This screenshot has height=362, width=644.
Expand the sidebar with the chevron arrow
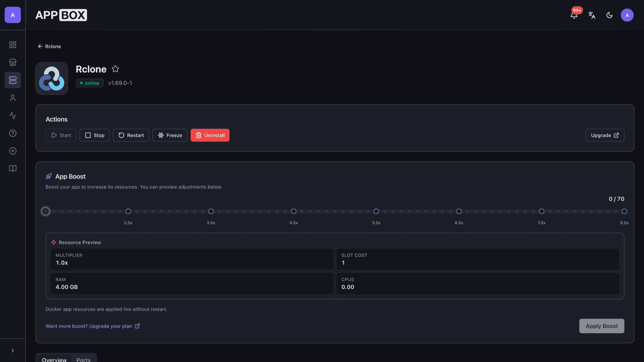tap(13, 351)
